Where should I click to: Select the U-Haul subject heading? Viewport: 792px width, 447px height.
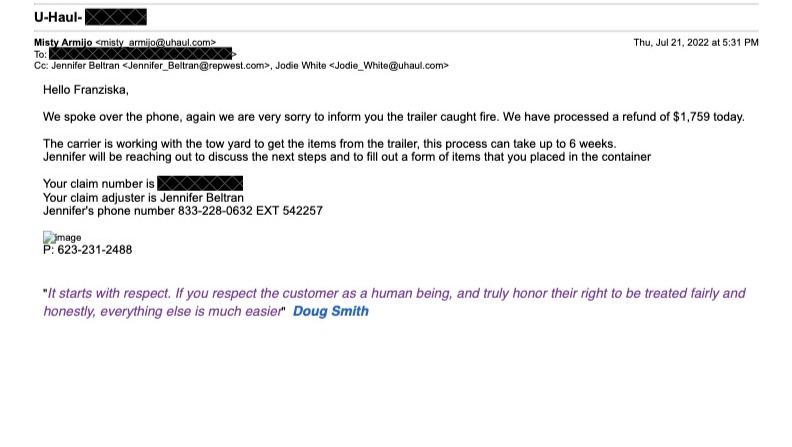(x=58, y=17)
